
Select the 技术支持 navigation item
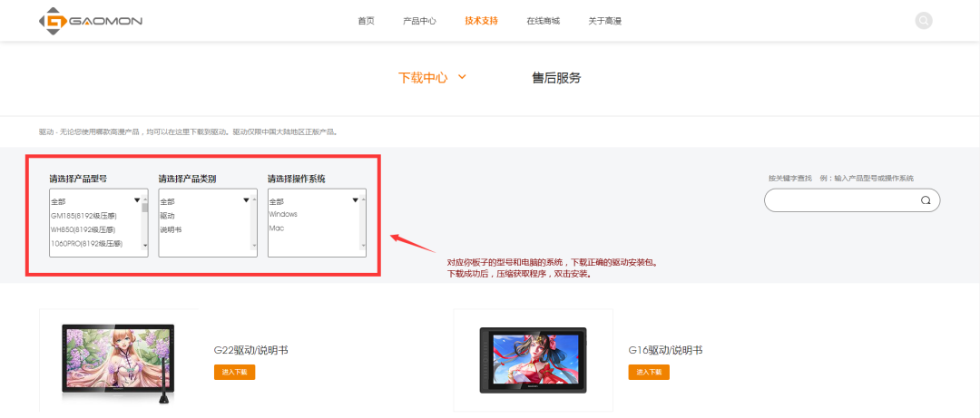click(481, 21)
